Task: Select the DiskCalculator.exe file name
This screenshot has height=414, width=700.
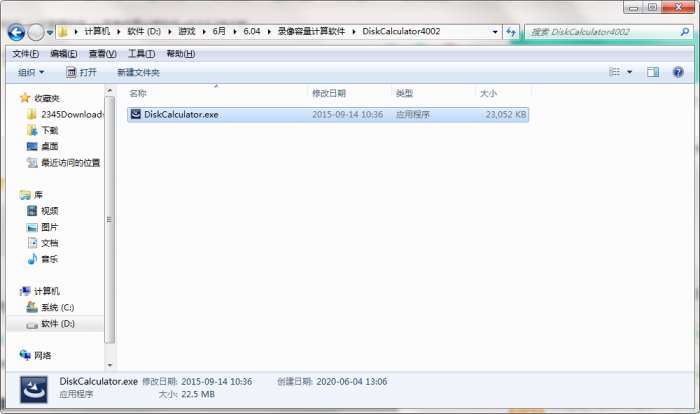Action: pos(181,114)
